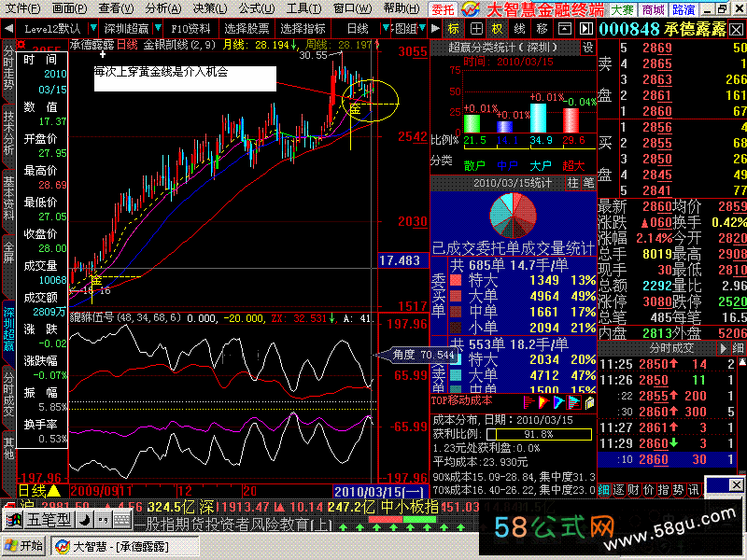Click the grid layout icon in toolbar
Screen dimensions: 747x560
tap(476, 29)
